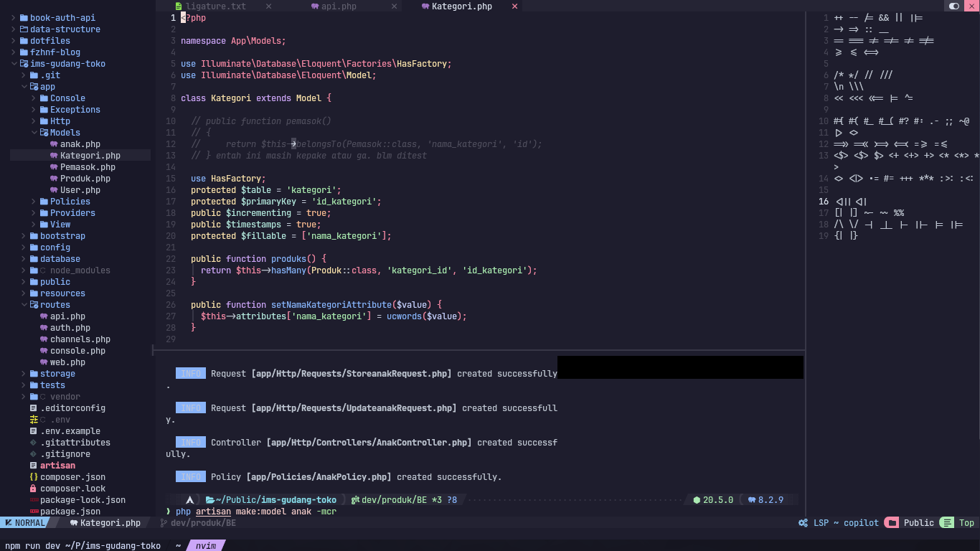Click the PHP icon on Kategori.php tab
The height and width of the screenshot is (551, 980).
(x=425, y=6)
